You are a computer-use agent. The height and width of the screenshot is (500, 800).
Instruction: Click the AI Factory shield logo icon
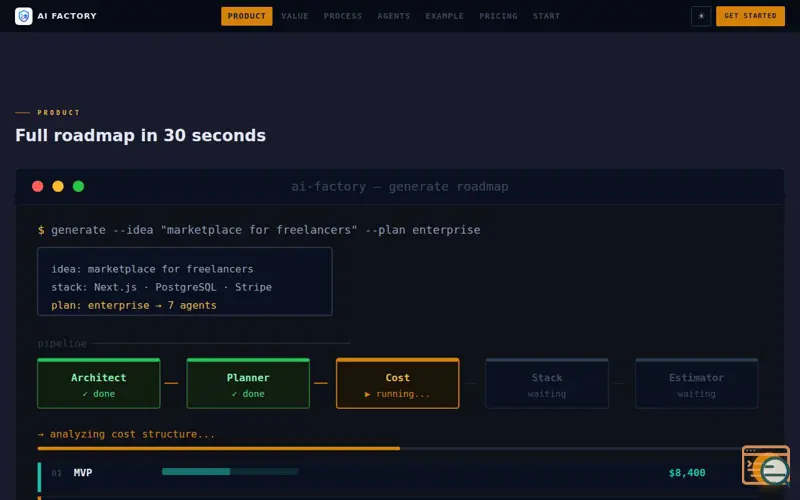(x=23, y=16)
